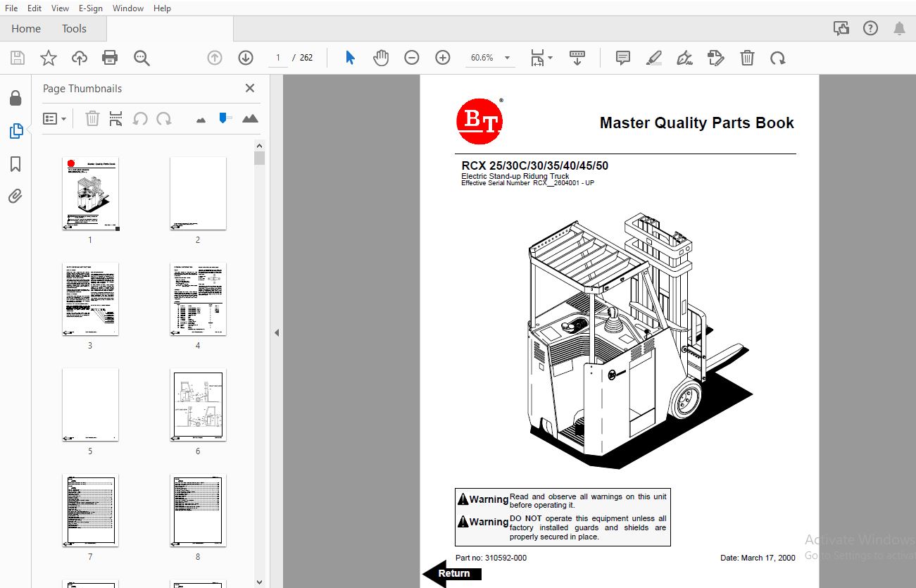Open the Stamp/edit tool icon
This screenshot has height=588, width=916.
[x=716, y=58]
